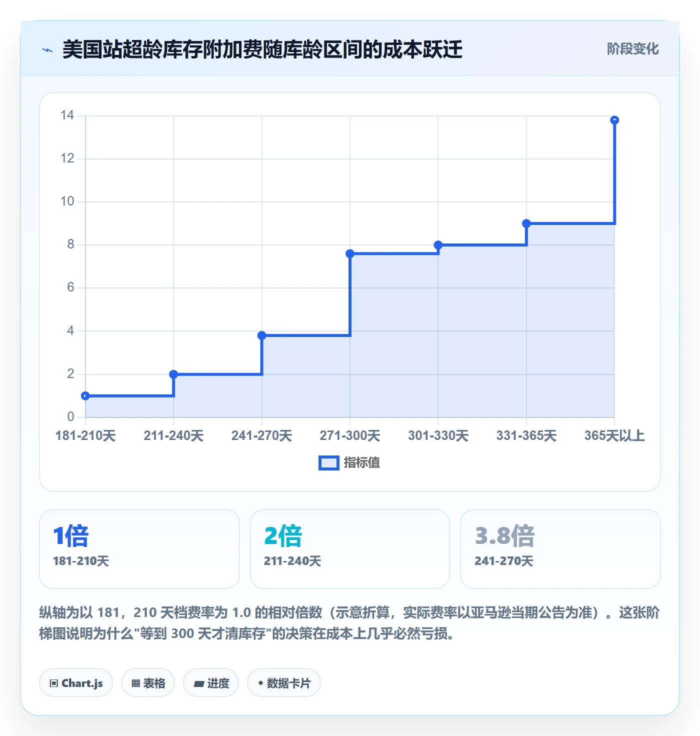Select the 表格 tag chip

coord(148,683)
